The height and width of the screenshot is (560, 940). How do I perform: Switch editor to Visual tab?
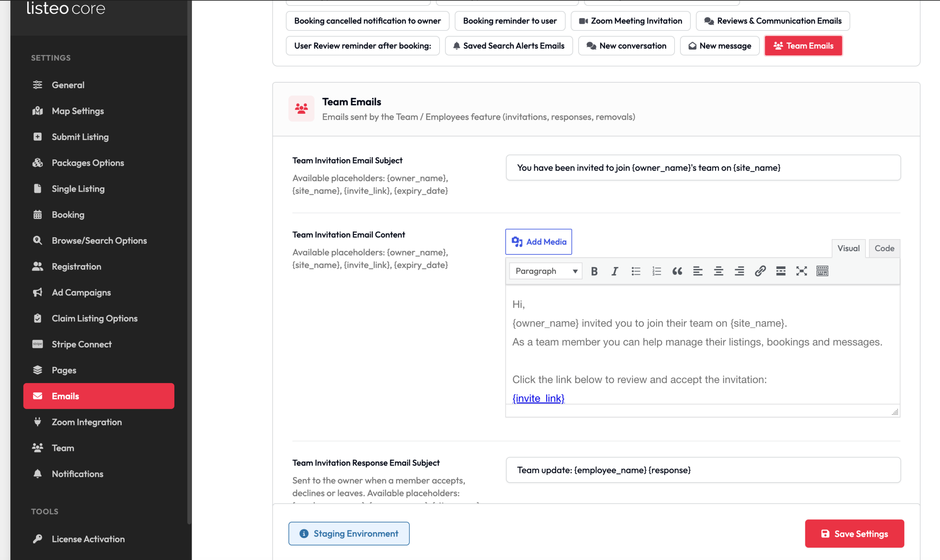(x=849, y=248)
